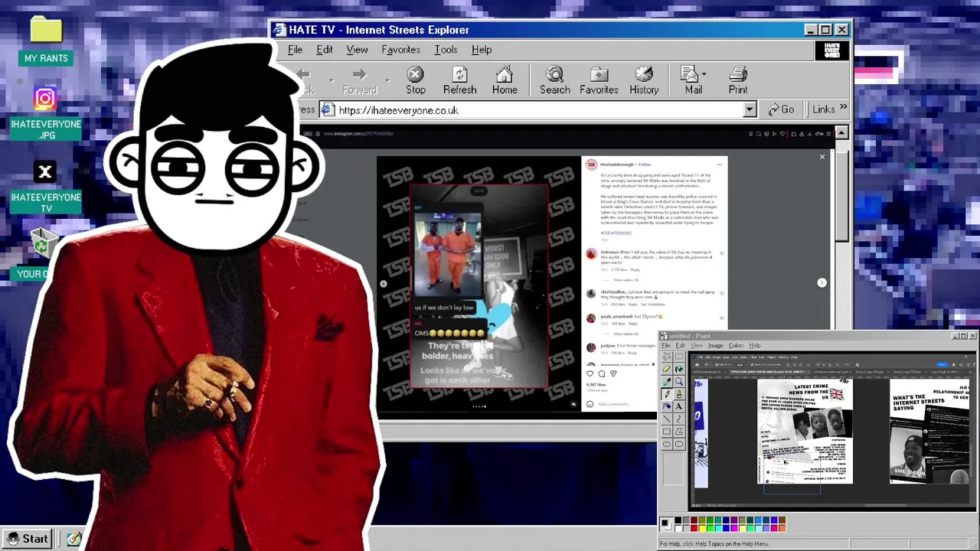Open the Edit menu in Internet Streets Explorer

[x=325, y=50]
